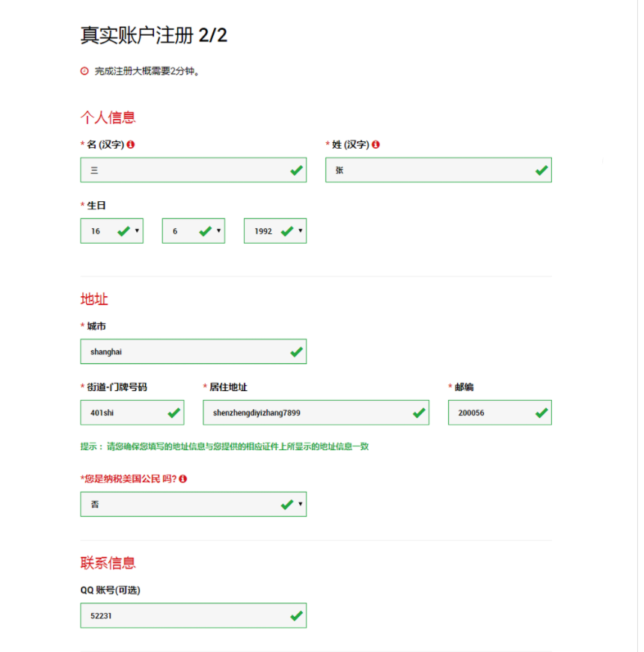Open the birthday month dropdown showing 6

coord(193,231)
